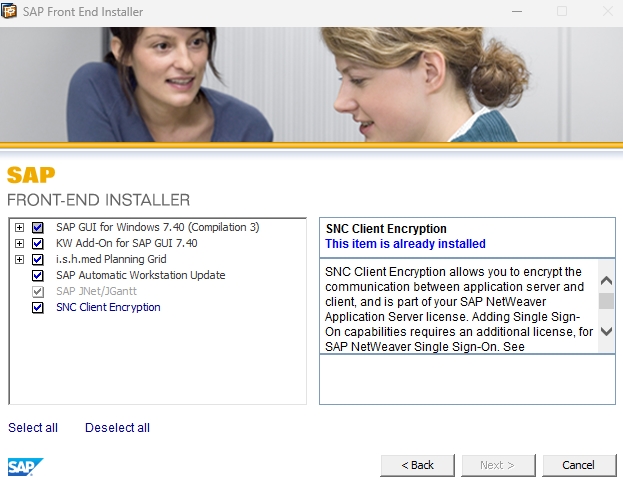Select SAP Automatic Workstation Update label
The width and height of the screenshot is (623, 483).
point(140,275)
